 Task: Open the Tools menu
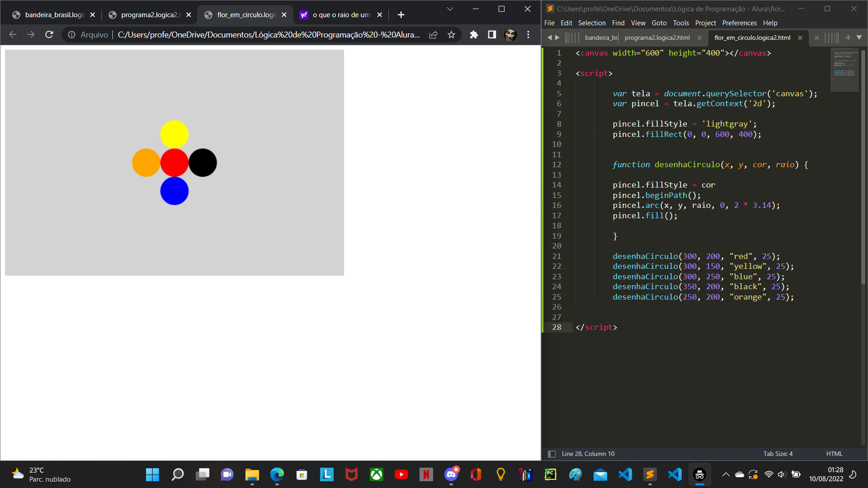[681, 23]
